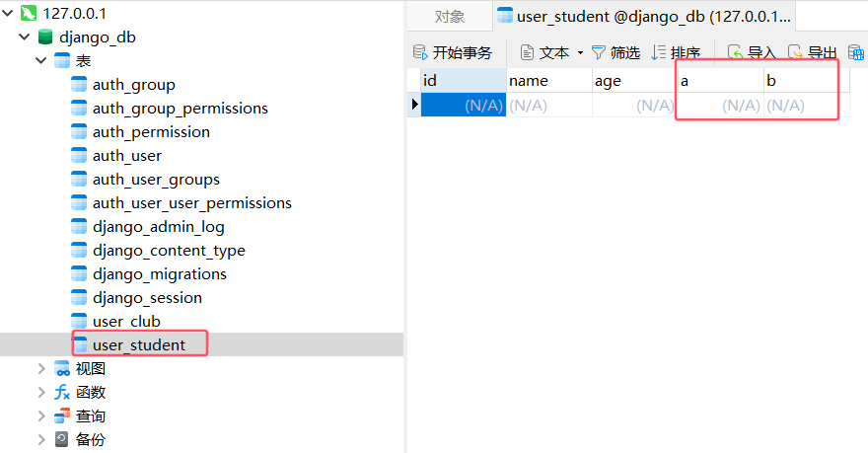This screenshot has height=453, width=868.
Task: Click the Text (文本) document icon
Action: (x=528, y=52)
